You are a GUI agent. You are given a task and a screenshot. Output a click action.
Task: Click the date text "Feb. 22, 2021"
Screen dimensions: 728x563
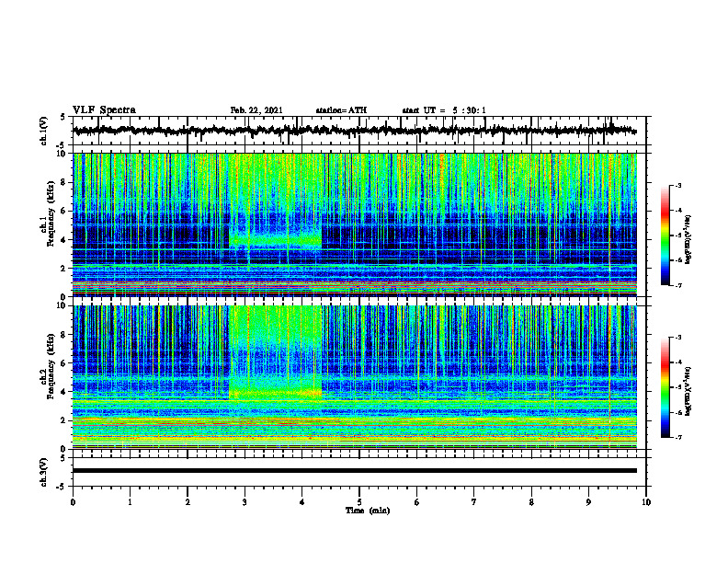pyautogui.click(x=256, y=110)
